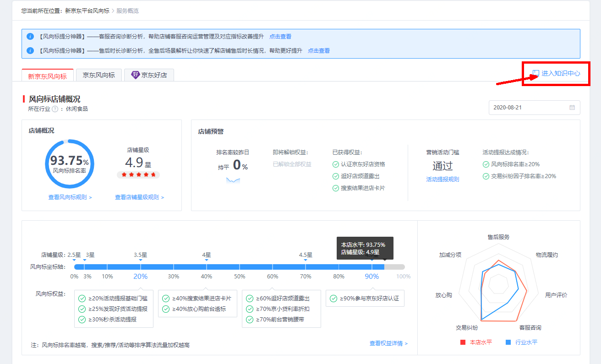Click the 3.5星 marker triangle on the axis

click(x=141, y=260)
